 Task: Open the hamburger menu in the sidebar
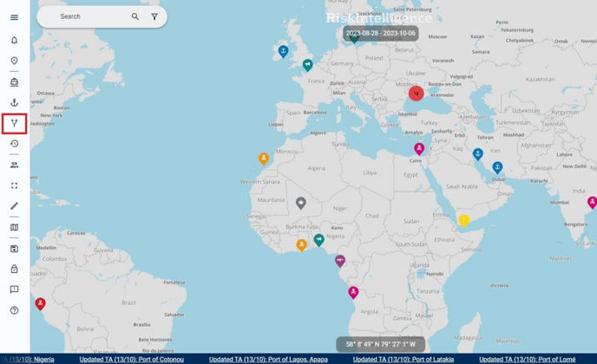[14, 17]
